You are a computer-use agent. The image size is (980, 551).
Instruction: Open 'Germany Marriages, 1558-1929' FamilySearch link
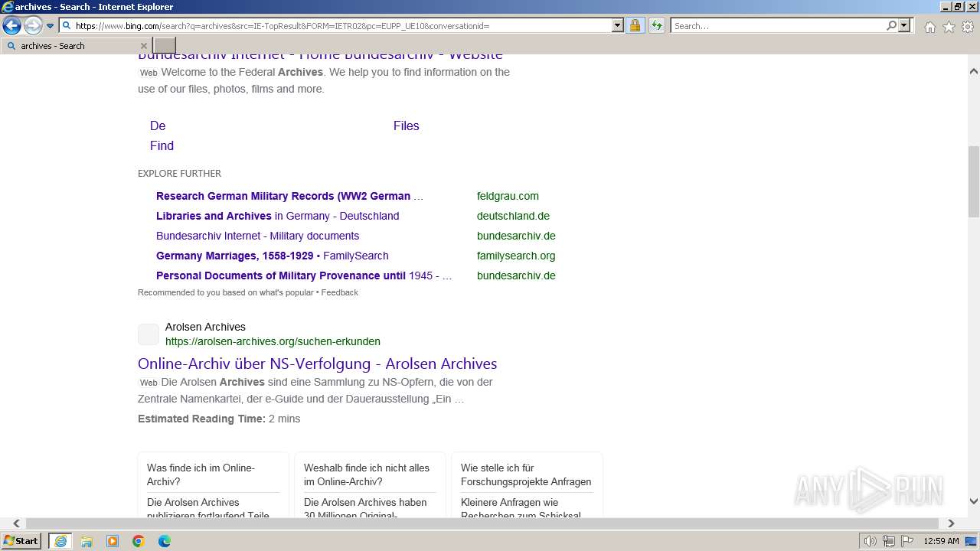click(x=272, y=256)
